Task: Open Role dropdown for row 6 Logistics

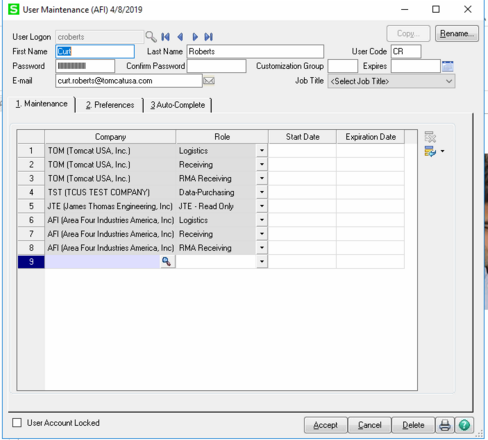Action: point(262,220)
